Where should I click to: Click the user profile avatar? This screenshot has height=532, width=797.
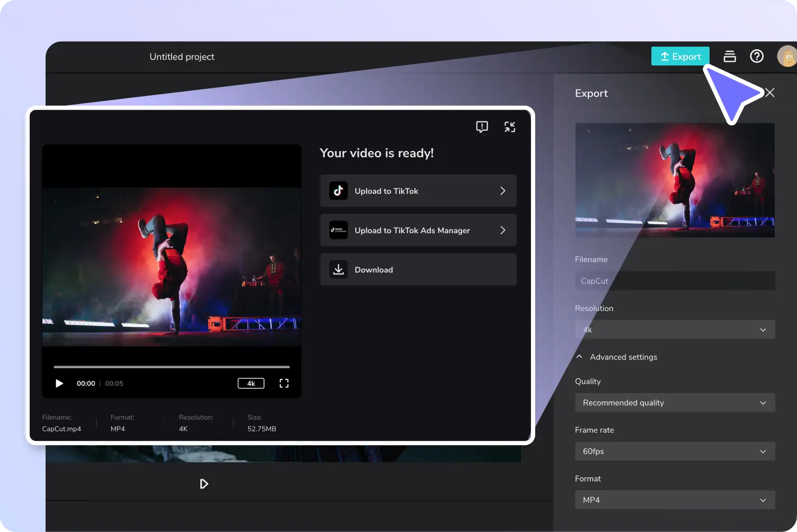[x=786, y=57]
